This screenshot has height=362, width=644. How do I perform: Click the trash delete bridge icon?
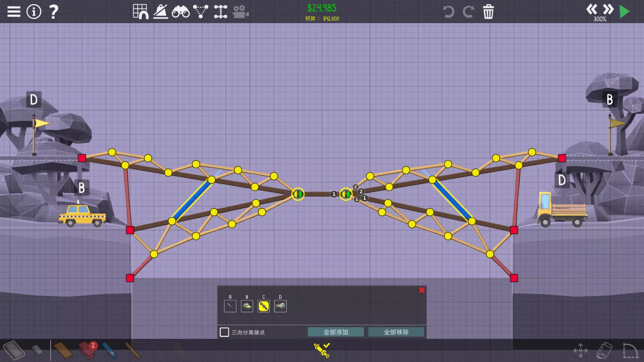click(x=488, y=12)
